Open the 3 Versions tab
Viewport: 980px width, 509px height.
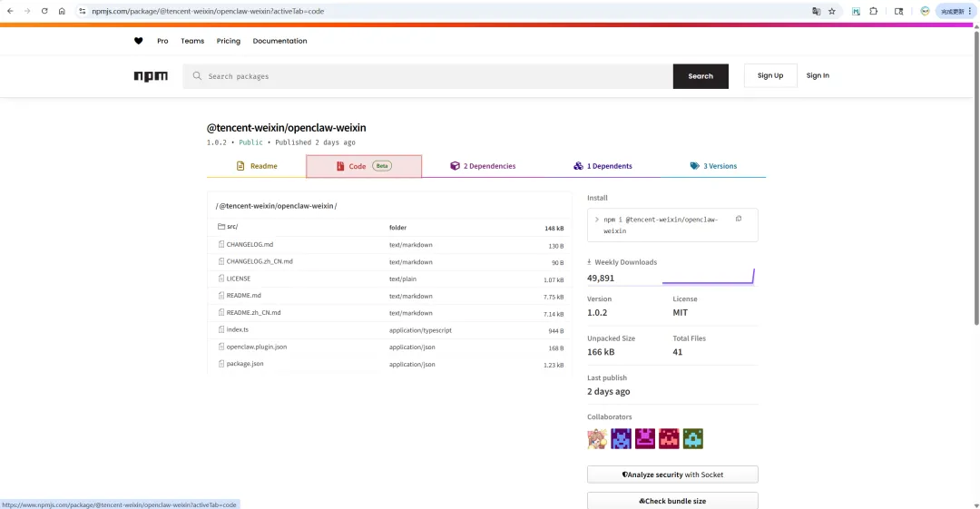pos(713,166)
